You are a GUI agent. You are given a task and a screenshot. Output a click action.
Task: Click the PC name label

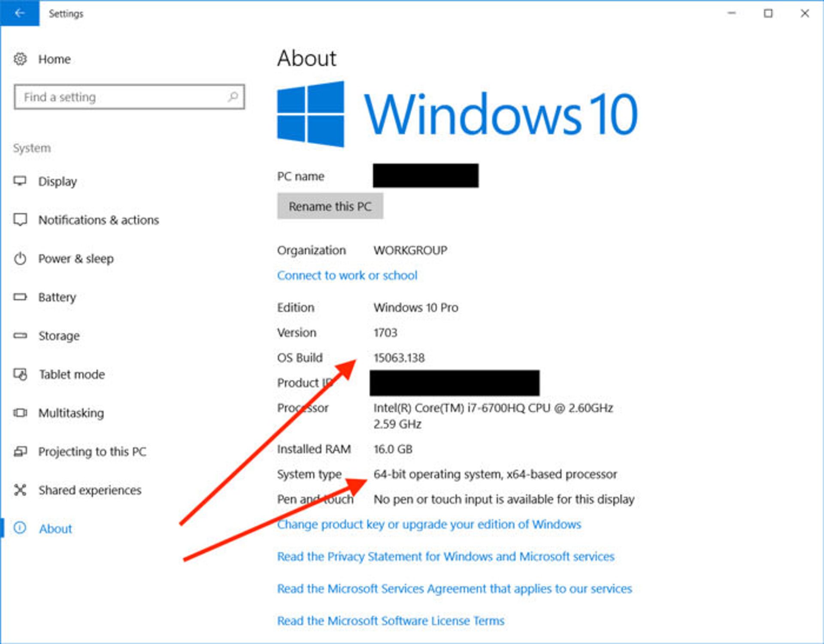coord(300,176)
